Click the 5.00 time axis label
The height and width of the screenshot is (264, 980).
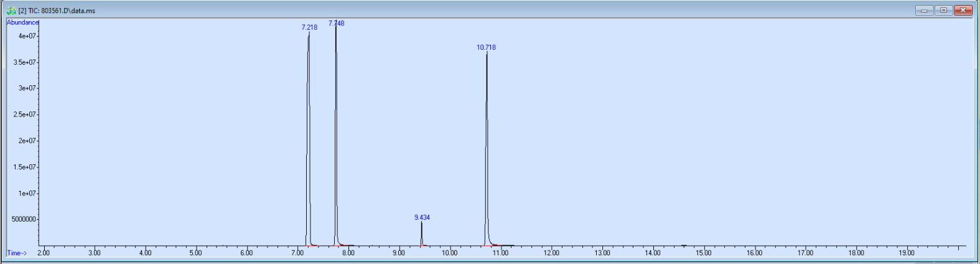coord(195,253)
